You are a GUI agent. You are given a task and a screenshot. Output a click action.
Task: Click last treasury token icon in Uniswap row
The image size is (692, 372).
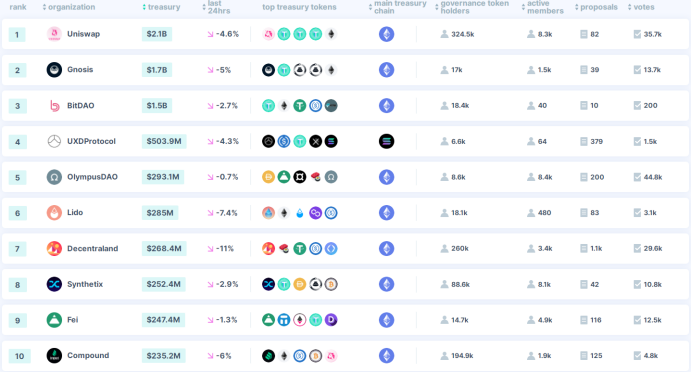[331, 34]
